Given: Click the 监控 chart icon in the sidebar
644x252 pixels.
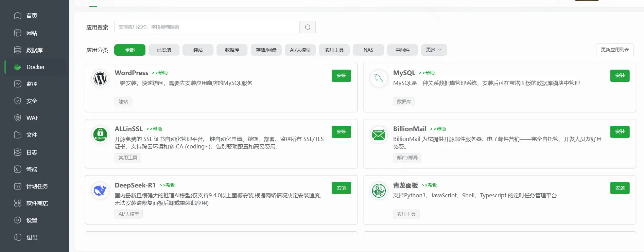Looking at the screenshot, I should [x=18, y=84].
